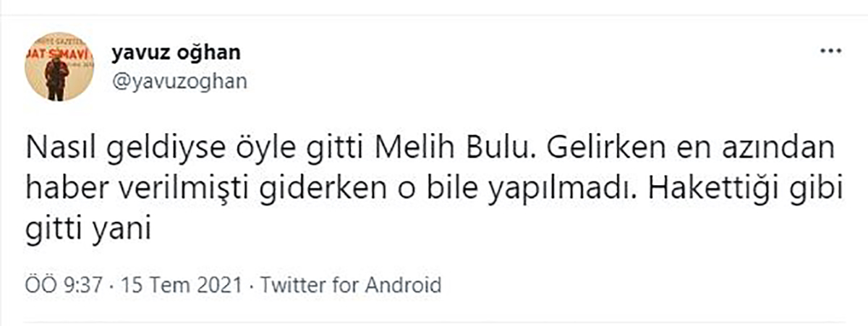The image size is (868, 326).
Task: Open the tweet's three-dot more options menu
Action: pos(828,53)
